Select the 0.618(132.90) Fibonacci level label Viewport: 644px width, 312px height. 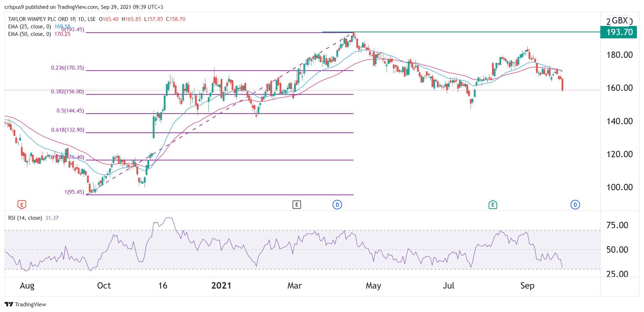68,130
